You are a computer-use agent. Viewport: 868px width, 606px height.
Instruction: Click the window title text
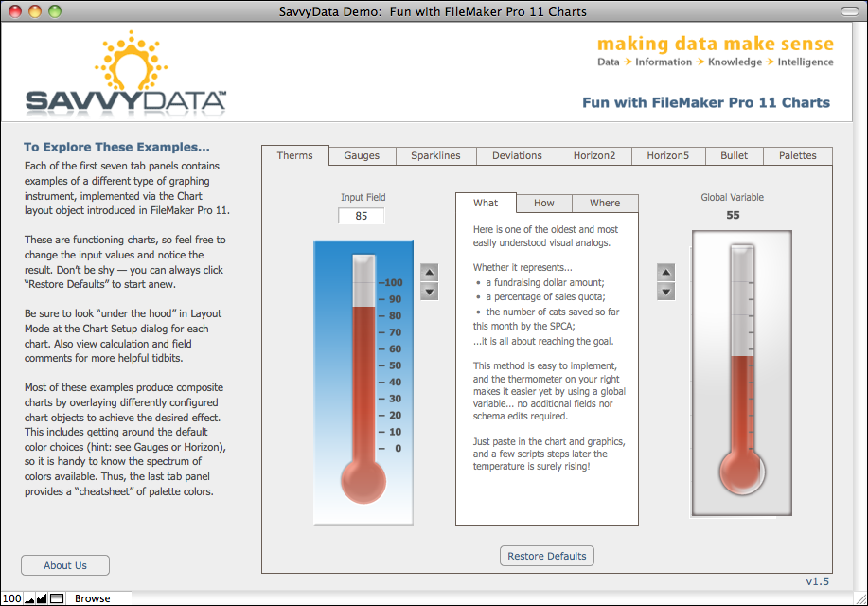click(x=433, y=11)
